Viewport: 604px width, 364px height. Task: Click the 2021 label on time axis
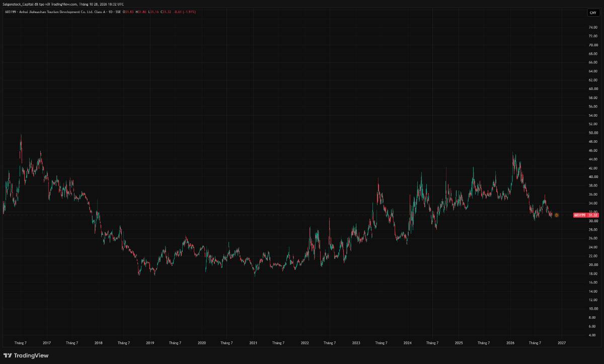click(253, 343)
